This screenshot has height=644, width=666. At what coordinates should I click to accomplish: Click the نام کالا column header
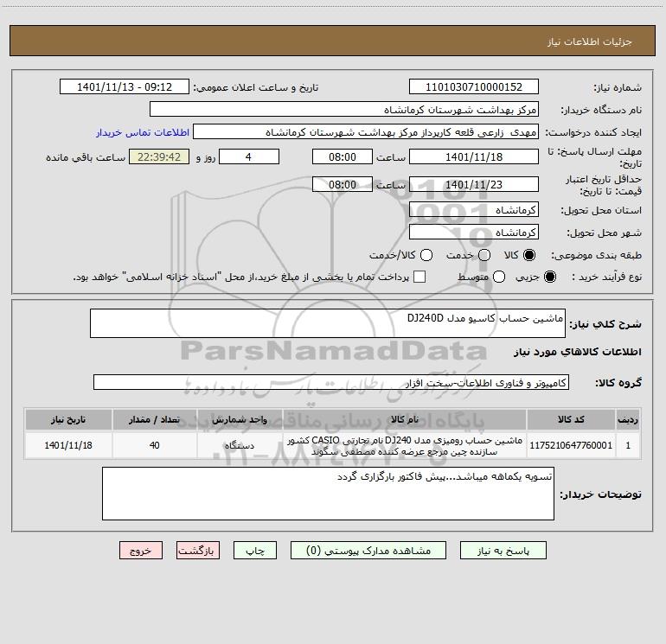click(x=405, y=419)
